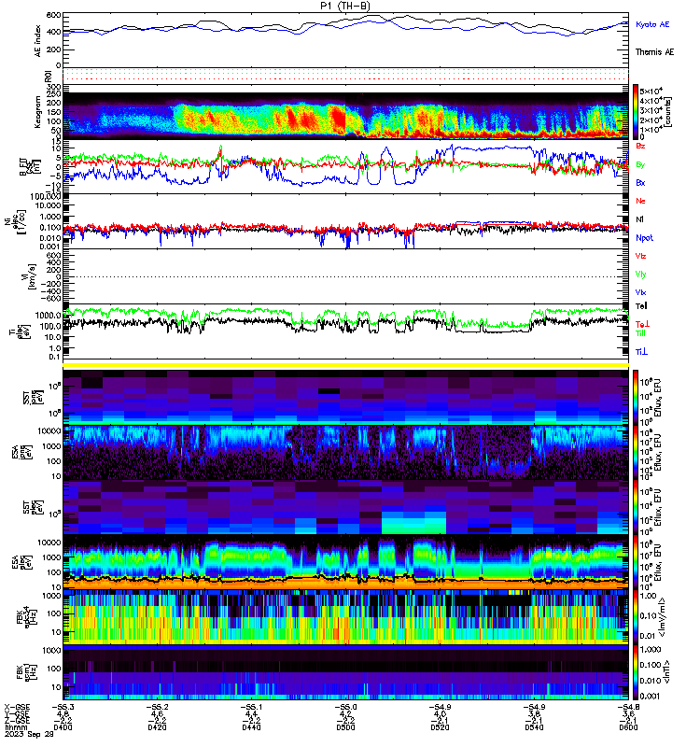Click the AE index axis label
Viewport: 700px width, 747px height.
[38, 41]
